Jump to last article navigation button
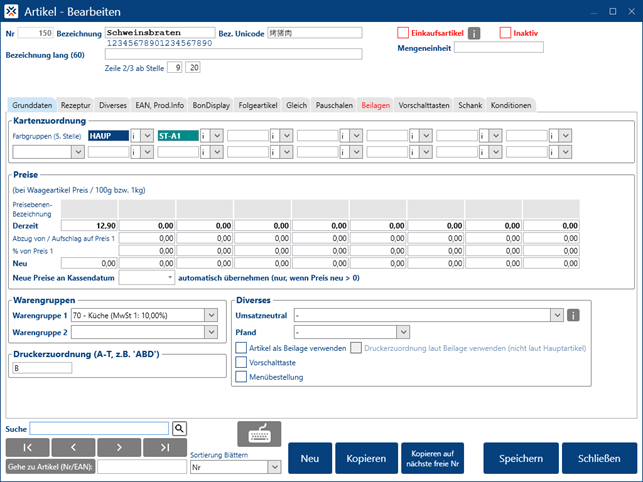 click(x=164, y=447)
